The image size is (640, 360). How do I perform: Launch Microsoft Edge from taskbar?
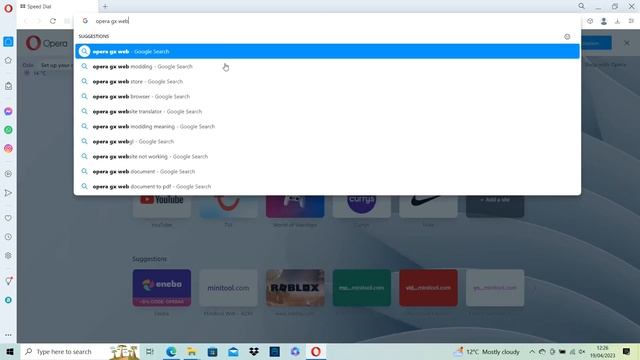(171, 351)
